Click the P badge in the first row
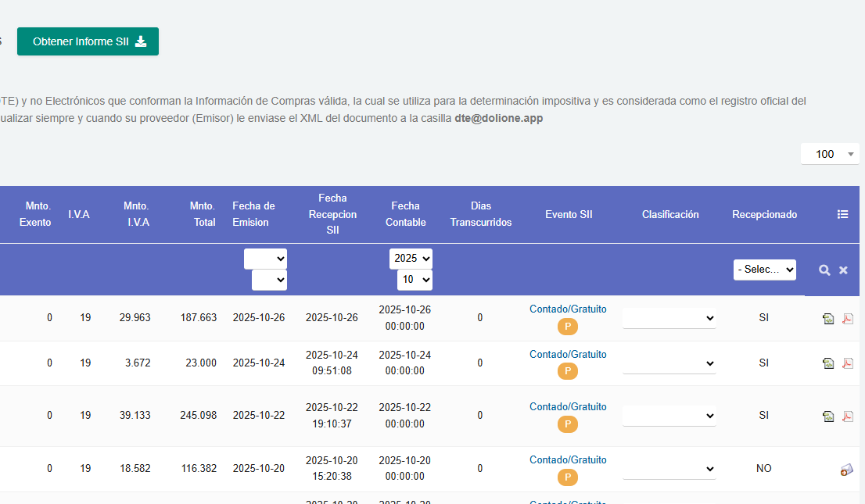865x504 pixels. [x=568, y=327]
